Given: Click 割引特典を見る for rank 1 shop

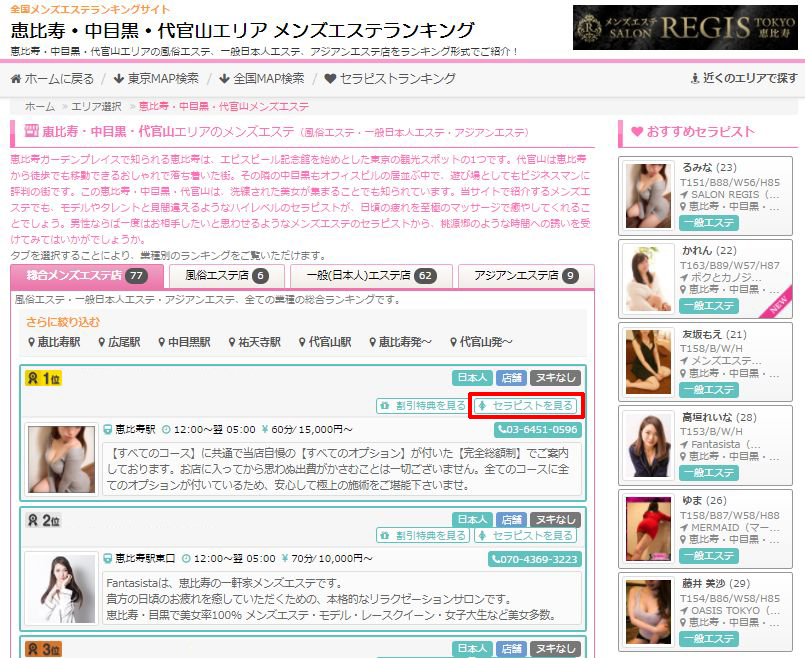Looking at the screenshot, I should [x=422, y=405].
